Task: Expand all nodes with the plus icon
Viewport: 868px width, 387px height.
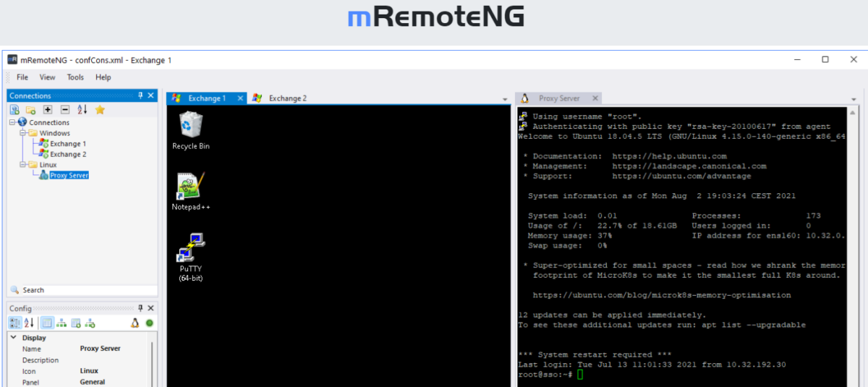Action: click(48, 109)
